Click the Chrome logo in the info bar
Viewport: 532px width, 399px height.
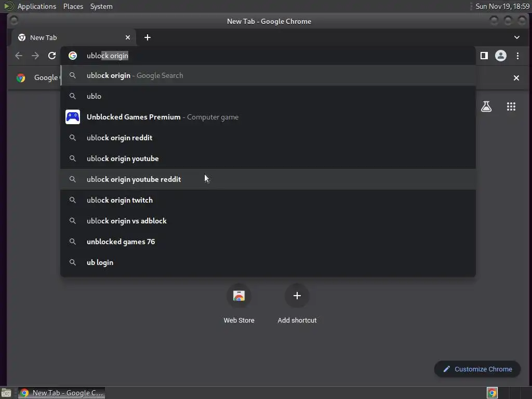point(21,78)
